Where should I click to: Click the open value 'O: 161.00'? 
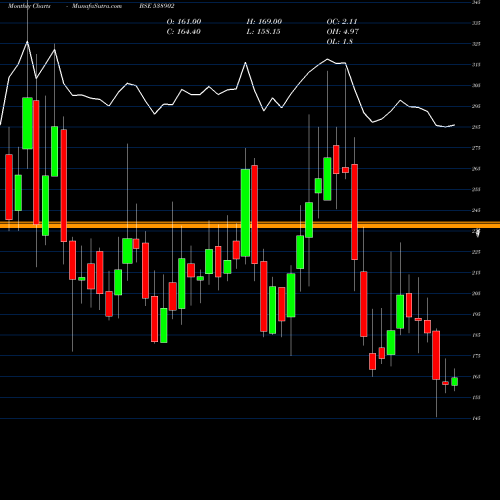tap(184, 22)
